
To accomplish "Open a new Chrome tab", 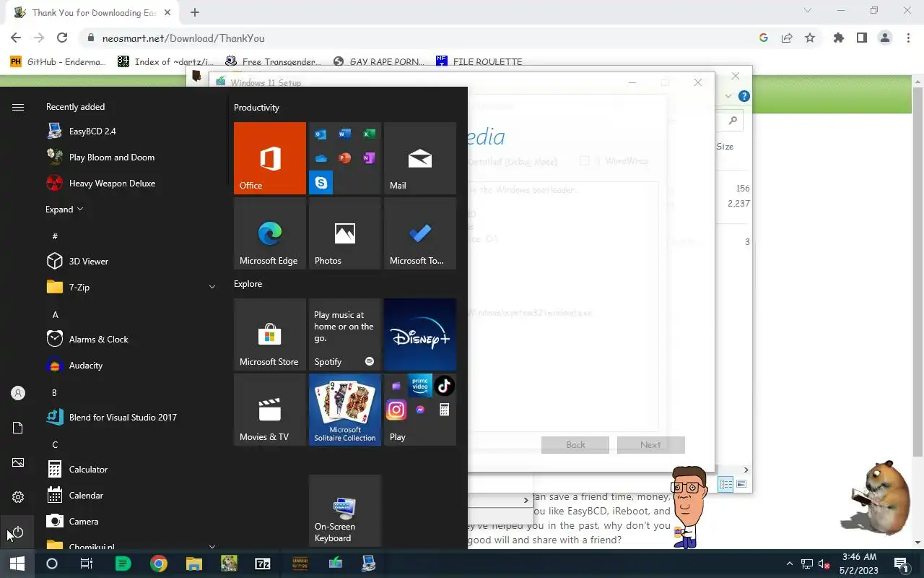I will [195, 12].
